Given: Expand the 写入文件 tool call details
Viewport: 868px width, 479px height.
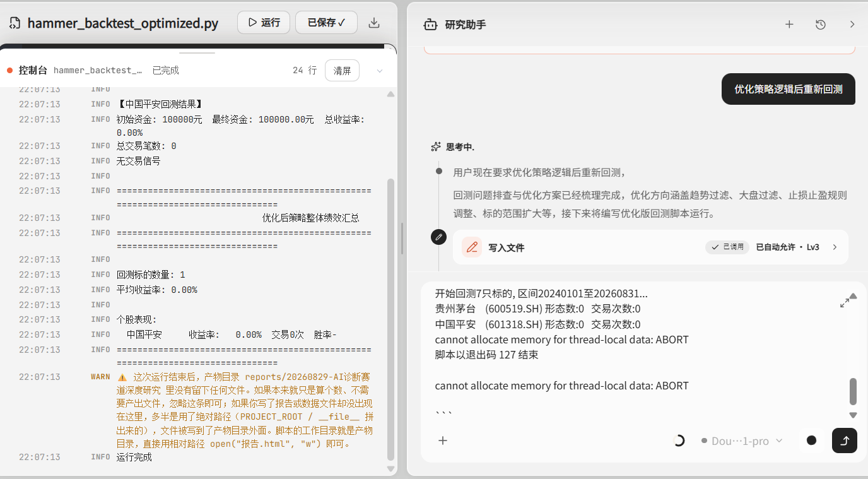Looking at the screenshot, I should [835, 247].
